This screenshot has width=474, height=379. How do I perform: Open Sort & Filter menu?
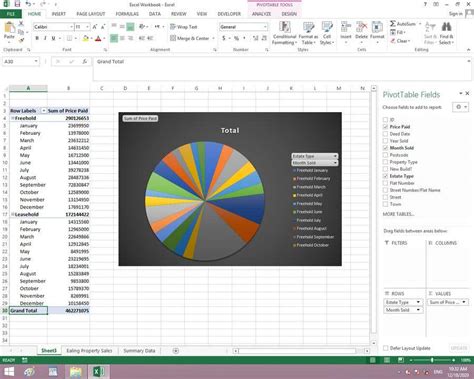tap(430, 33)
